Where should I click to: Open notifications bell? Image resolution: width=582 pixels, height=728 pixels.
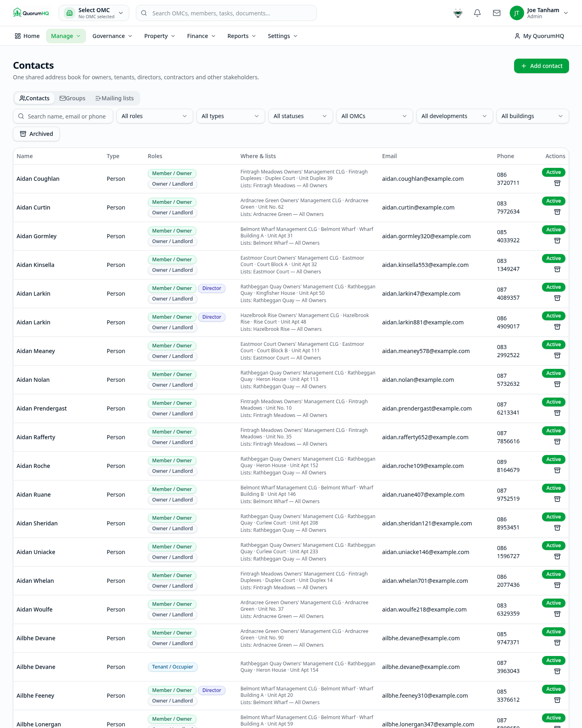pyautogui.click(x=477, y=13)
